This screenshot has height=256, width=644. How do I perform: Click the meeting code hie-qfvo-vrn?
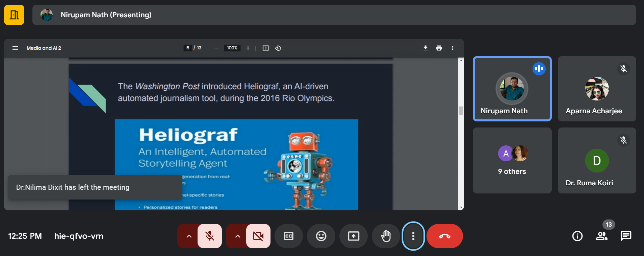[79, 236]
